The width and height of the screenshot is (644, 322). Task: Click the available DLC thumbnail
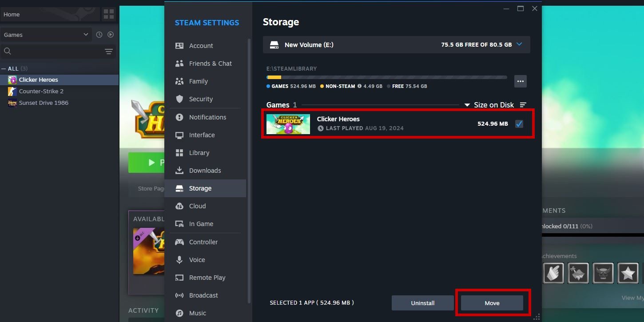[149, 251]
